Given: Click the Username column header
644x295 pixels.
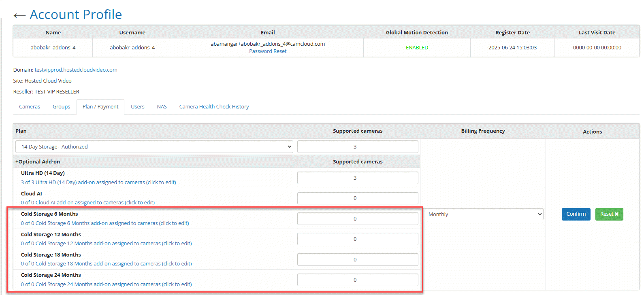Looking at the screenshot, I should (132, 33).
